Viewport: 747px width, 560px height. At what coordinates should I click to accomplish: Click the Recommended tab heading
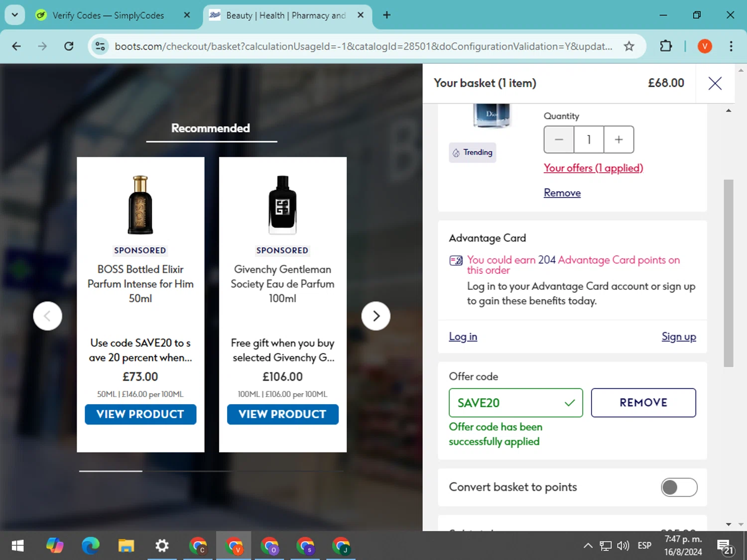211,128
